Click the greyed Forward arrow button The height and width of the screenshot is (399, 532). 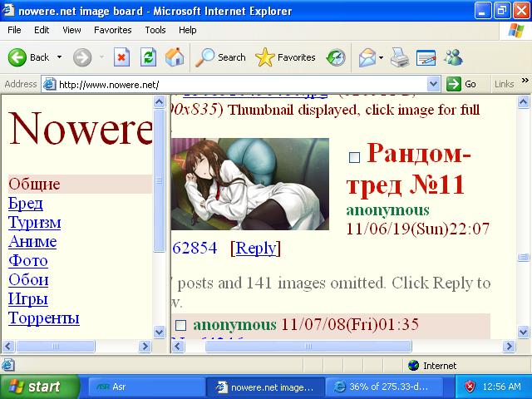(x=82, y=57)
